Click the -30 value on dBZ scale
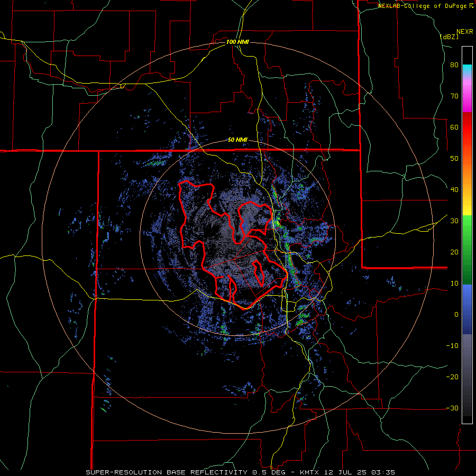 click(452, 408)
